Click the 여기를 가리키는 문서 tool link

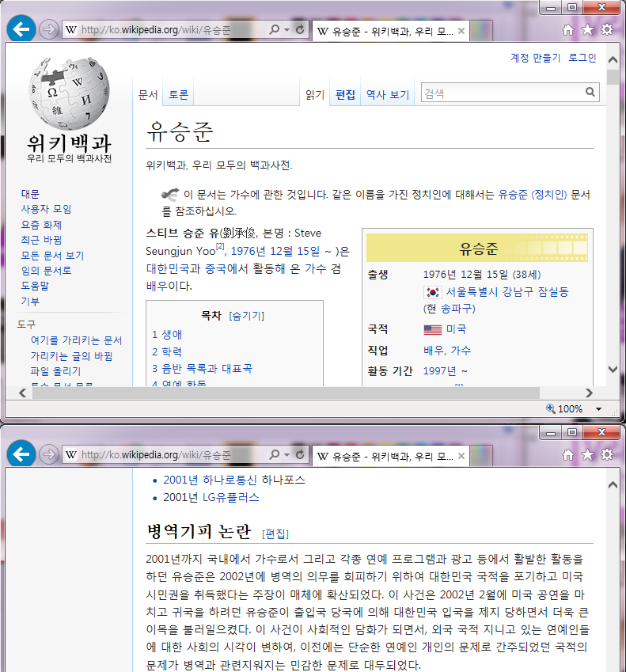76,340
